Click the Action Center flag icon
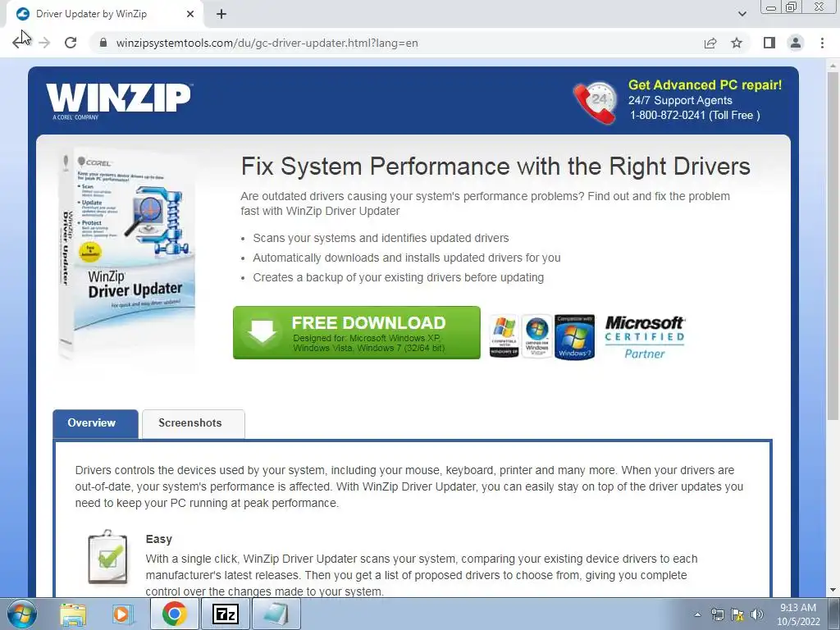 click(x=737, y=614)
